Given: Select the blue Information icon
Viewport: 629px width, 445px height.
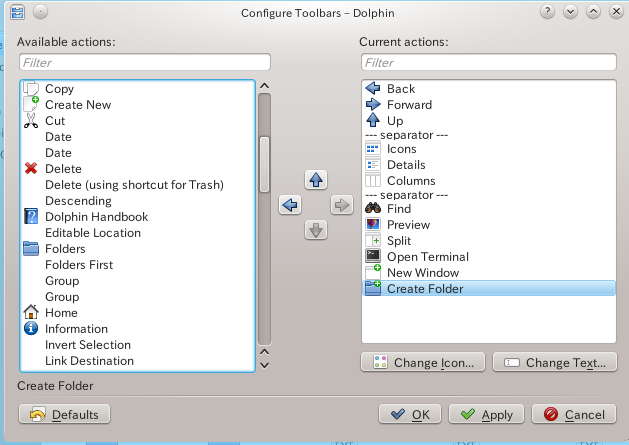Looking at the screenshot, I should [31, 329].
